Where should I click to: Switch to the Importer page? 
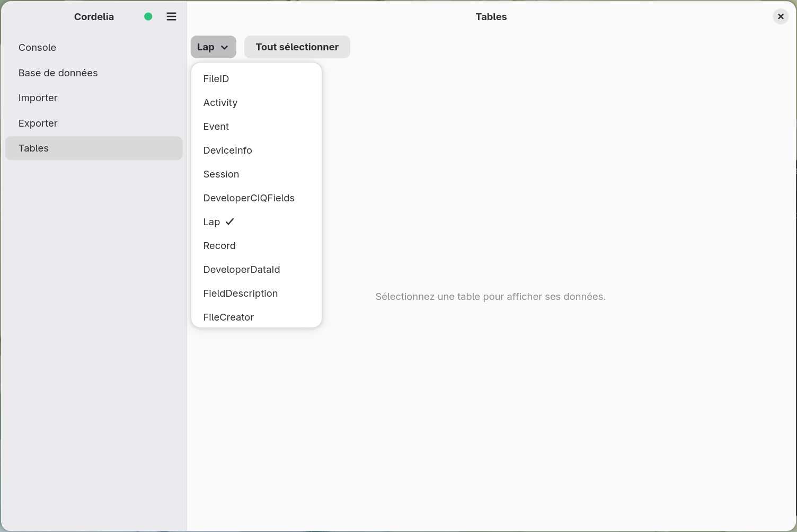[x=94, y=98]
